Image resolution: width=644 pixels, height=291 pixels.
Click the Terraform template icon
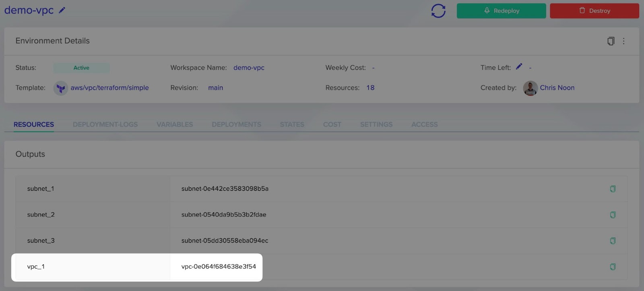pyautogui.click(x=61, y=88)
